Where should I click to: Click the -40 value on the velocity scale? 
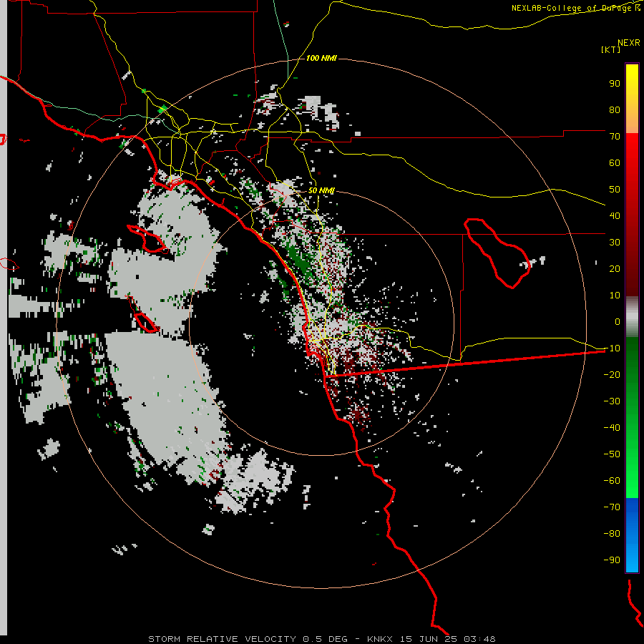612,428
